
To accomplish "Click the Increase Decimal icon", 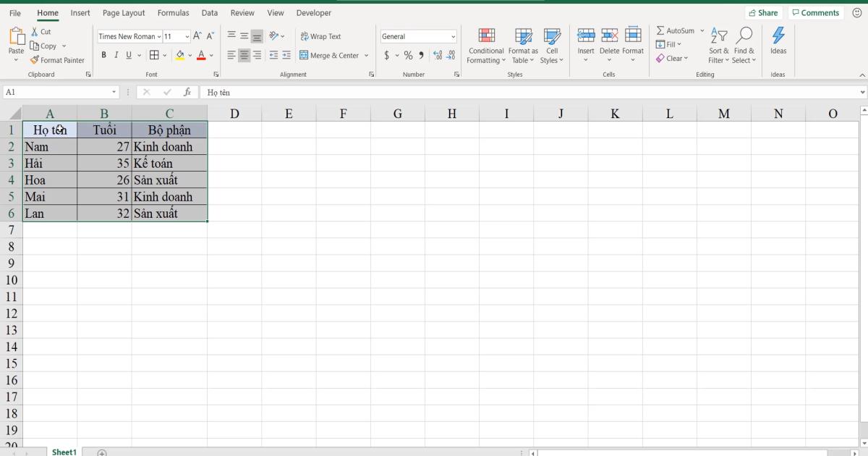I will [437, 54].
